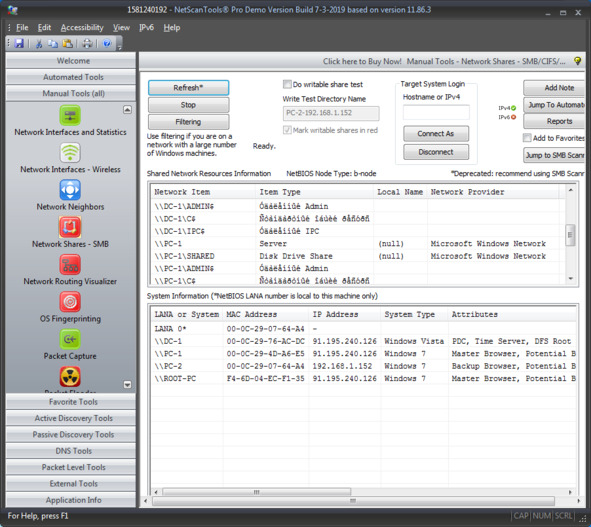
Task: Open the Network Neighbors tool icon
Action: coord(70,190)
